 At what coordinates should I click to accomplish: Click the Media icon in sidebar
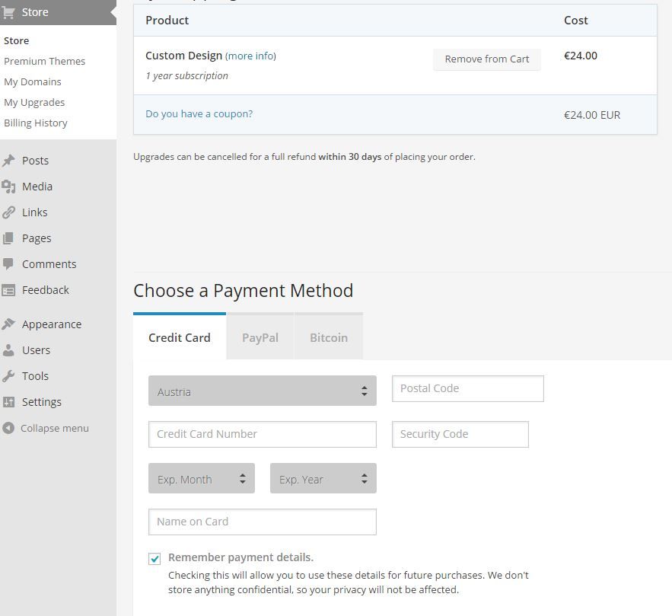(x=8, y=187)
